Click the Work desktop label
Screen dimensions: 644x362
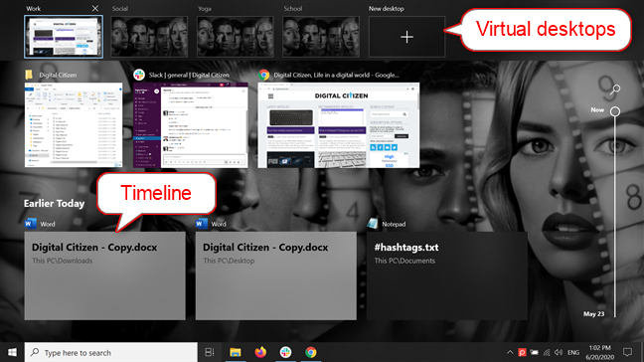pyautogui.click(x=33, y=8)
